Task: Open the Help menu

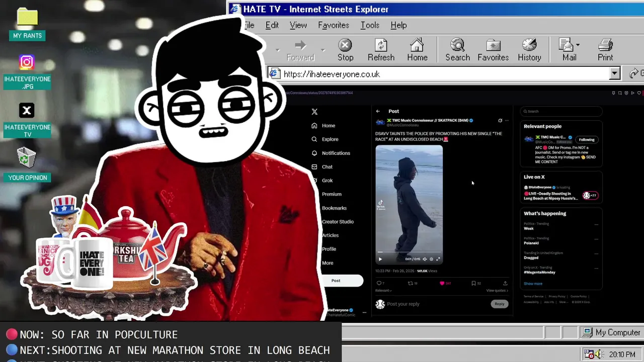Action: pos(398,25)
